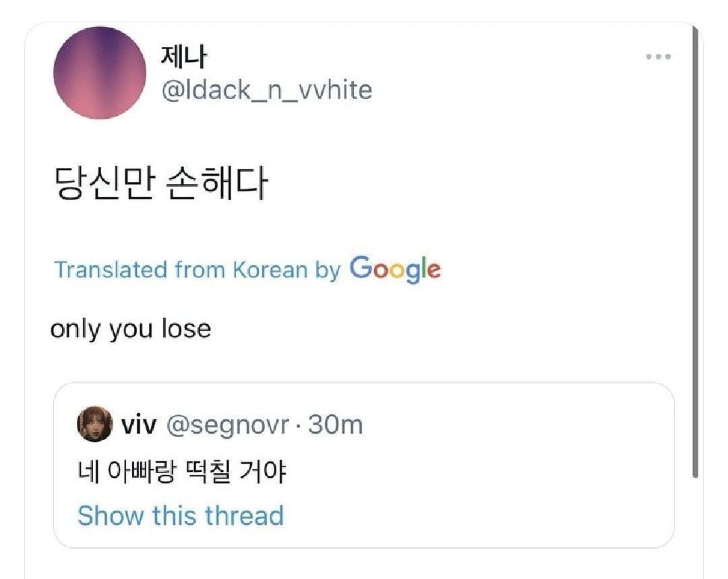Click the Google logo
The image size is (728, 579).
(395, 269)
